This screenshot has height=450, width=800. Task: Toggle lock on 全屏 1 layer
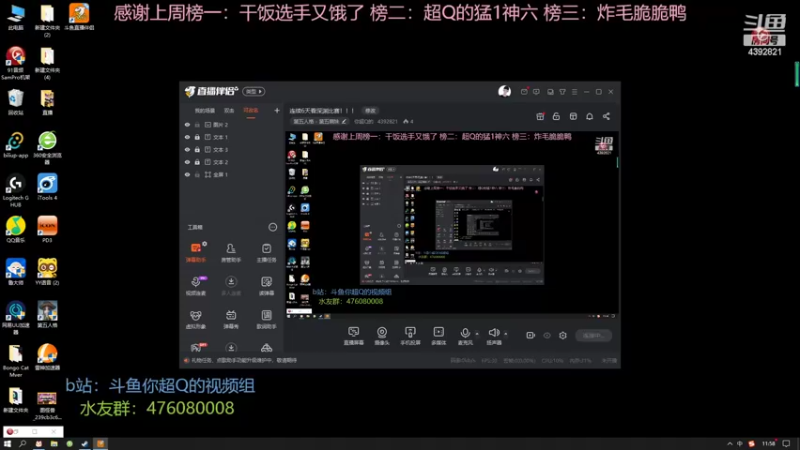(197, 174)
